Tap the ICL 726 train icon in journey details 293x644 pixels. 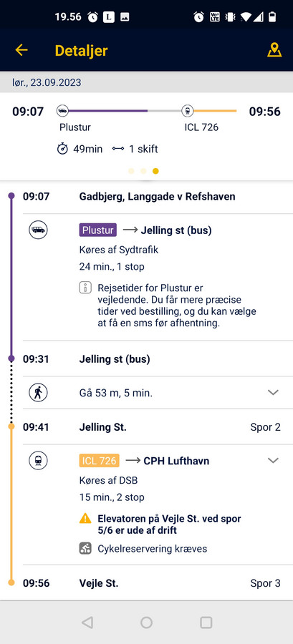tap(38, 460)
